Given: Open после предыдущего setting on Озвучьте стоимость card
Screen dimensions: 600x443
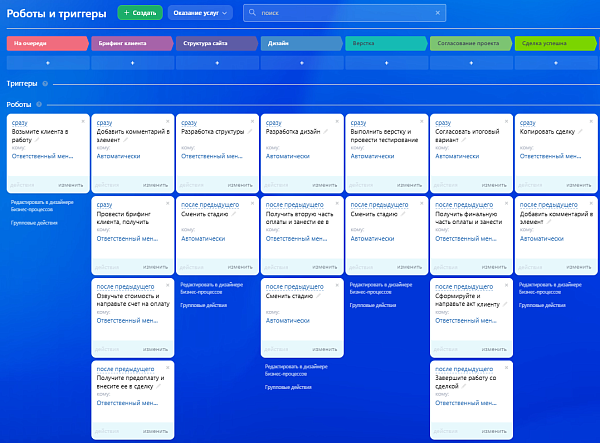Looking at the screenshot, I should (125, 287).
